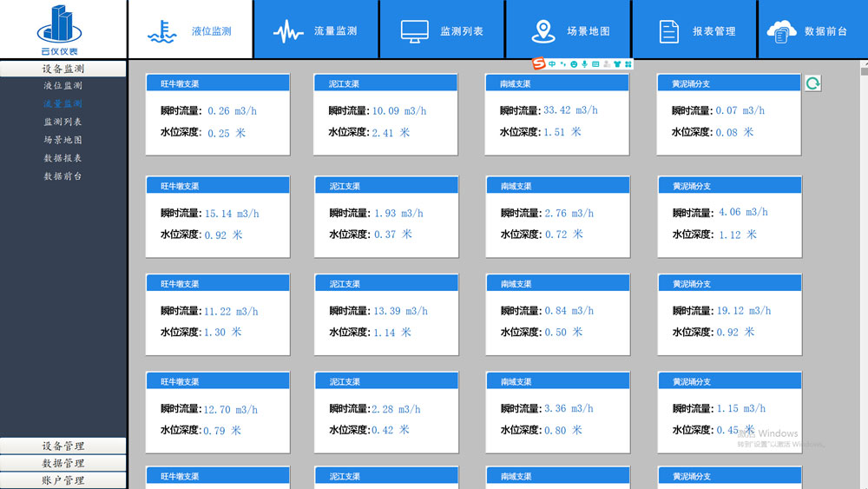Open 旺牛墩支渠 card with 0.26 m3/h
The height and width of the screenshot is (489, 868).
point(218,115)
